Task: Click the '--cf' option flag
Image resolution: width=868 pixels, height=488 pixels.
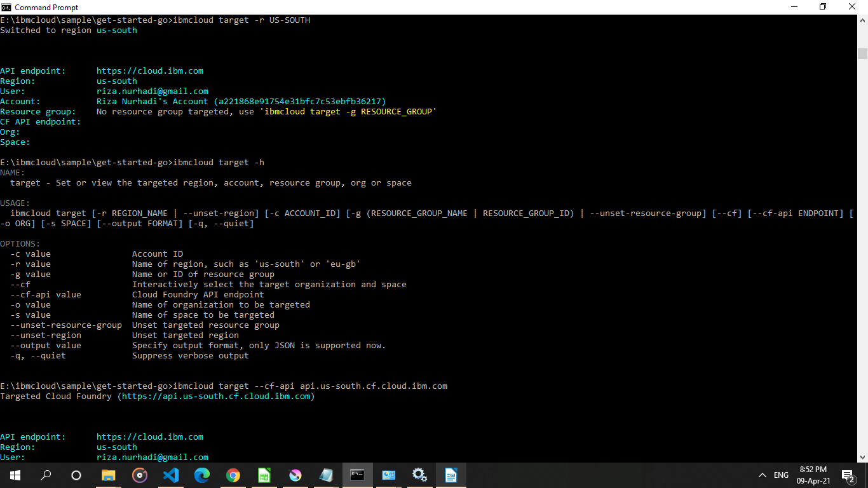Action: click(x=20, y=285)
